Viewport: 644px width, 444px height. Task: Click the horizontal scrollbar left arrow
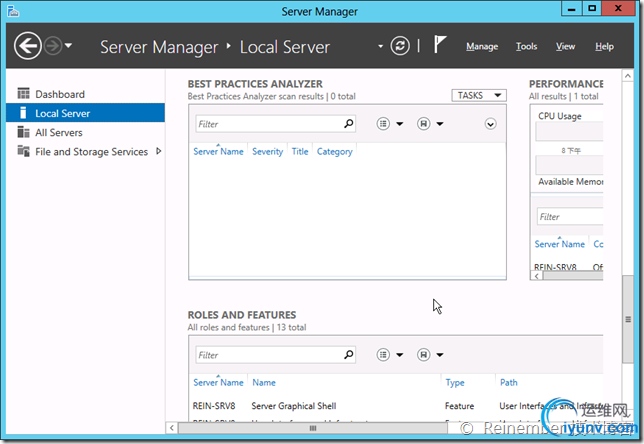tap(172, 428)
